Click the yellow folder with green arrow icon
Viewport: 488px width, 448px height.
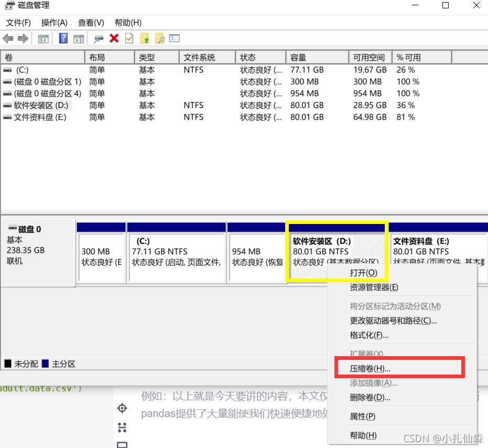click(145, 38)
